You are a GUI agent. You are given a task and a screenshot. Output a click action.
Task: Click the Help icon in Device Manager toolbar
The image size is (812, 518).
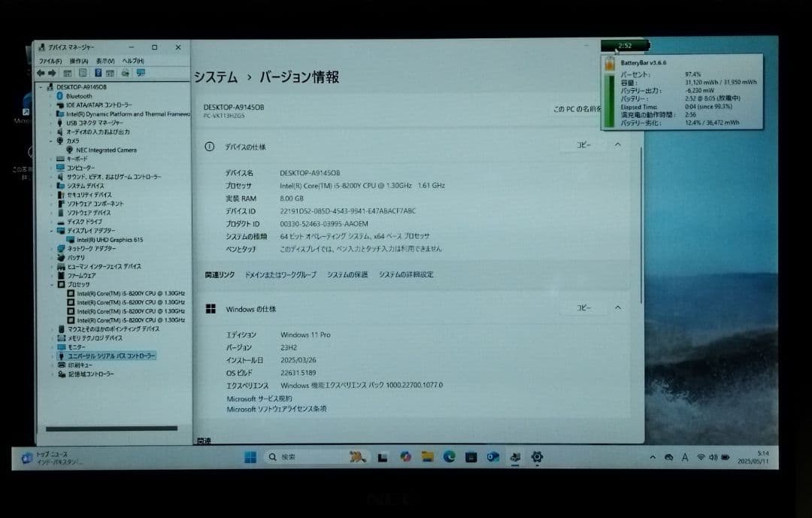click(98, 73)
